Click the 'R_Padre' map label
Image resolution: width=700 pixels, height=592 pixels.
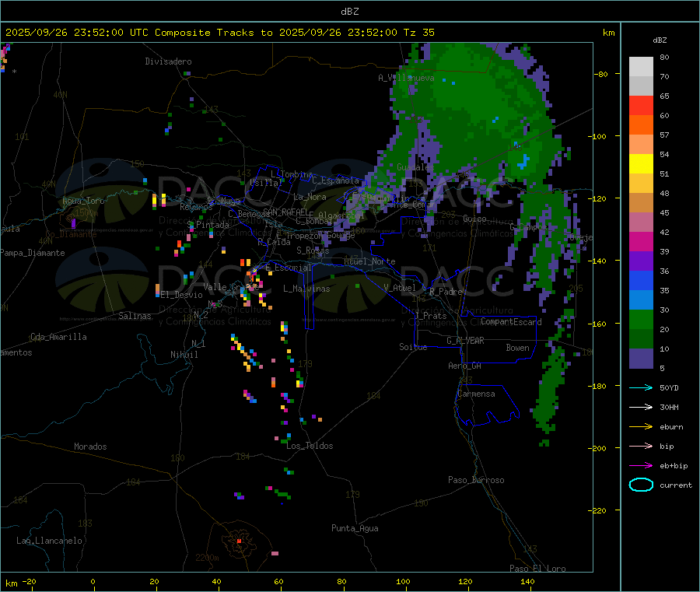(446, 292)
